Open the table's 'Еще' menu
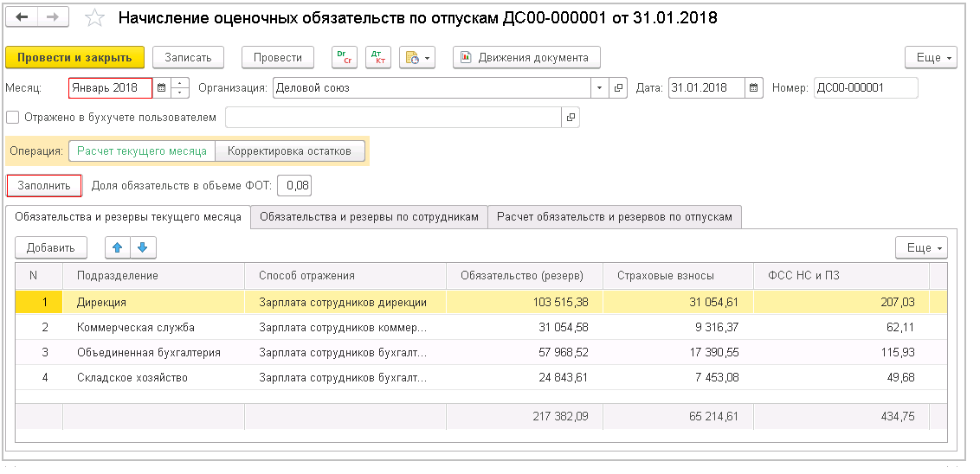 click(921, 247)
